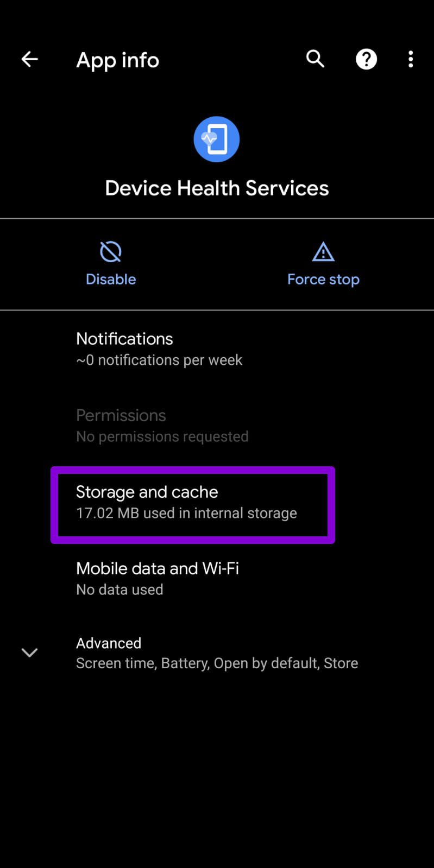Click the App info title
Viewport: 434px width, 868px height.
[118, 60]
